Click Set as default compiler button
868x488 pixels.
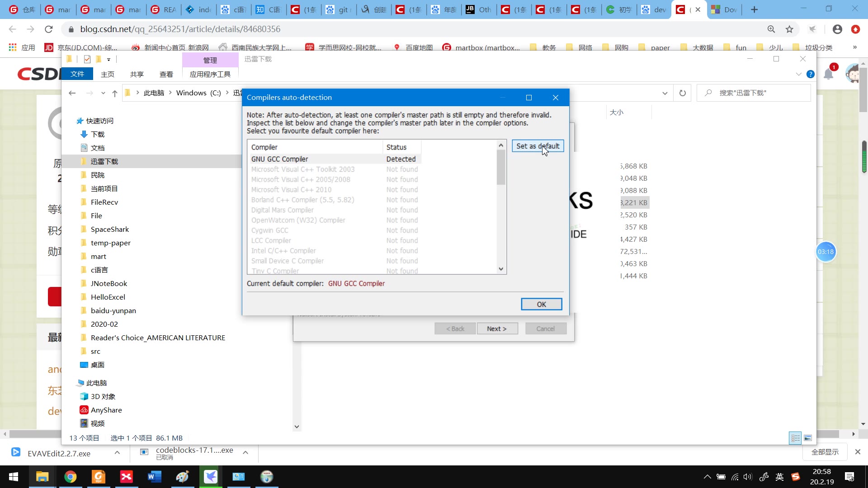point(538,146)
